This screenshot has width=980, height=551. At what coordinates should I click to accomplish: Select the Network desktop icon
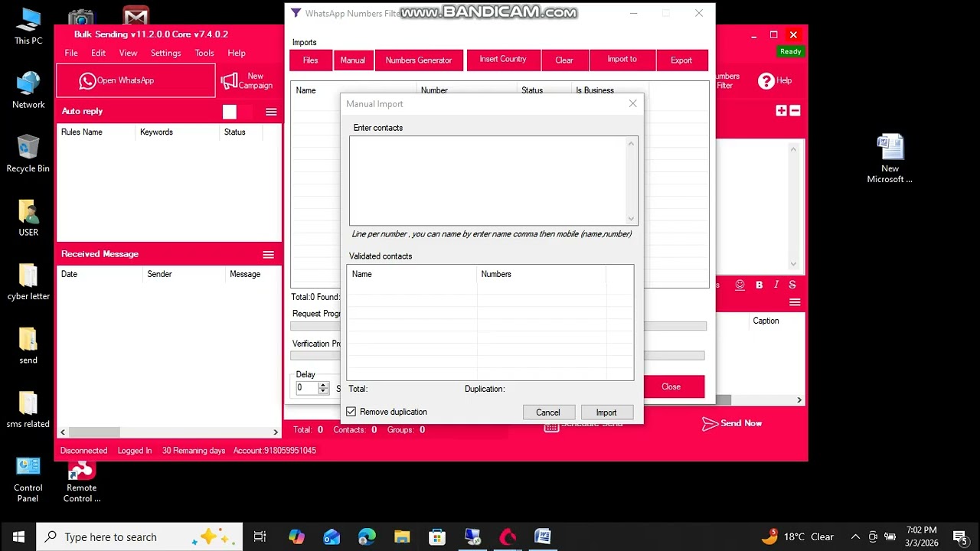(28, 90)
